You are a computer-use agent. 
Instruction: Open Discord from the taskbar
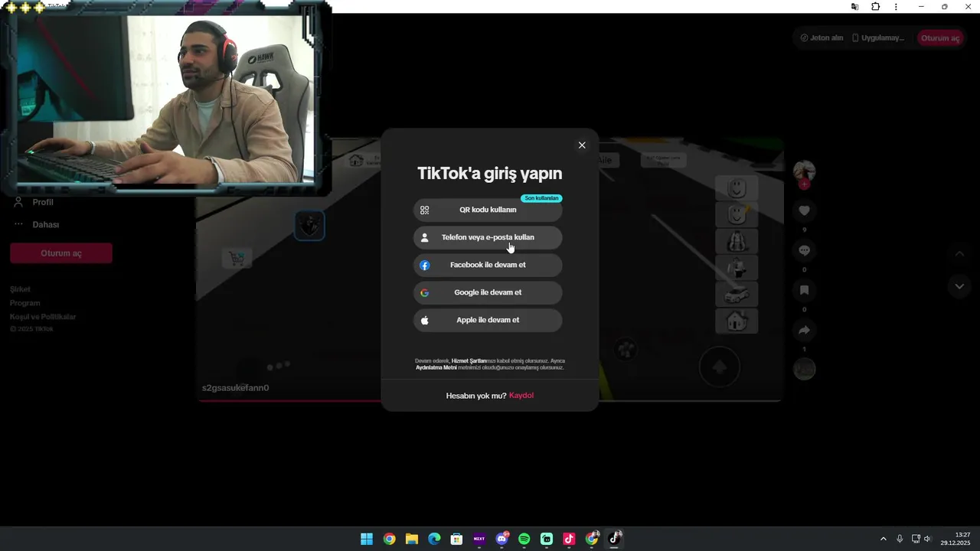tap(502, 539)
